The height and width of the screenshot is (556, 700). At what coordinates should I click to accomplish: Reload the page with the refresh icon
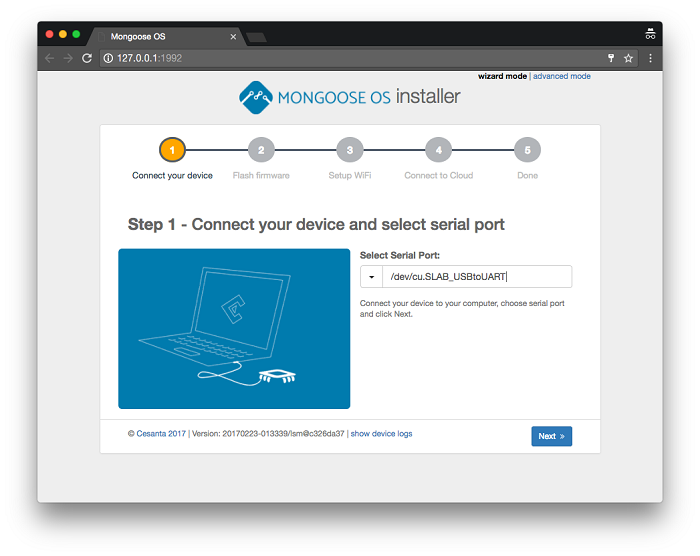click(87, 58)
